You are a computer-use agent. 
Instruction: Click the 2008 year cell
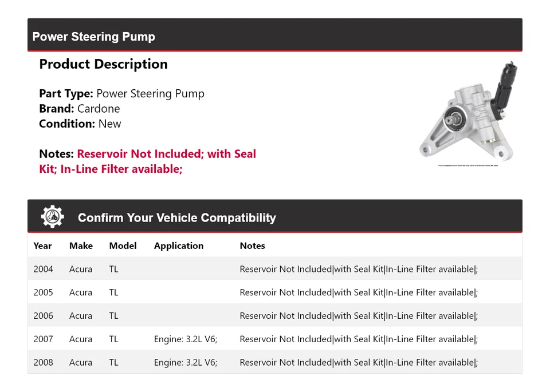click(43, 362)
